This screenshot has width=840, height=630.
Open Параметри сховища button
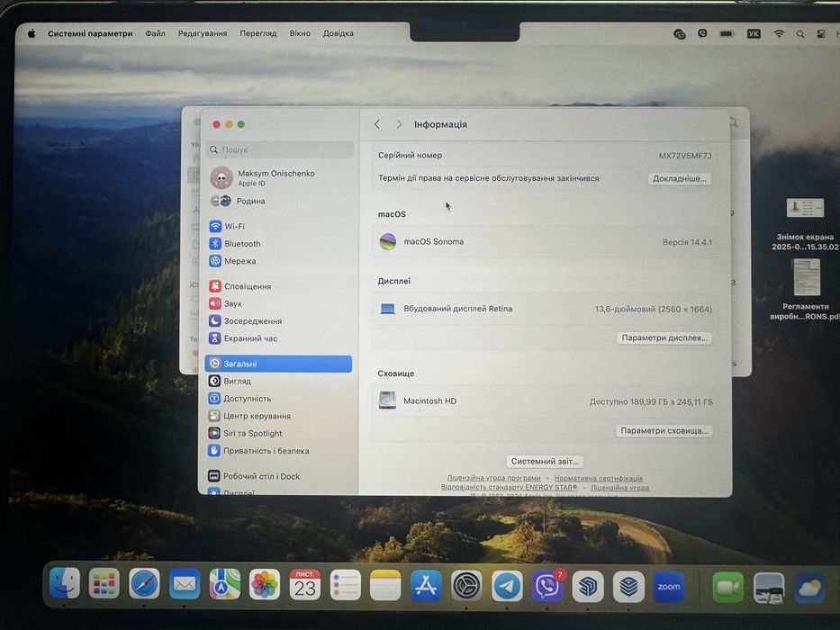tap(664, 430)
